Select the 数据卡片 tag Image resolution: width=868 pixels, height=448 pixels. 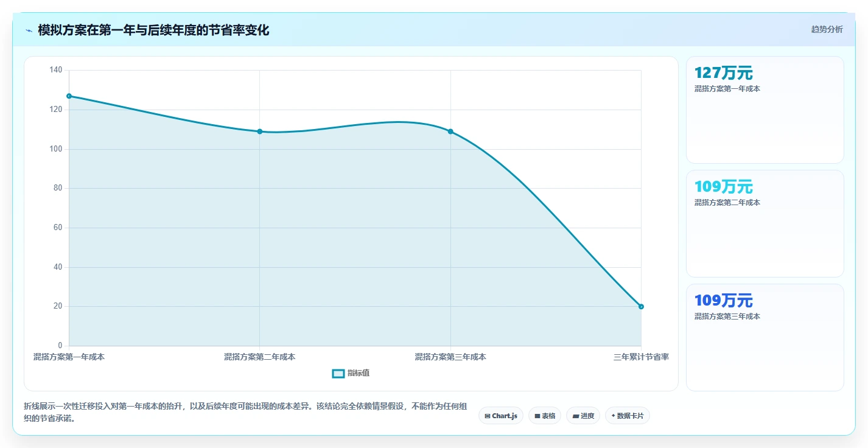click(x=628, y=416)
